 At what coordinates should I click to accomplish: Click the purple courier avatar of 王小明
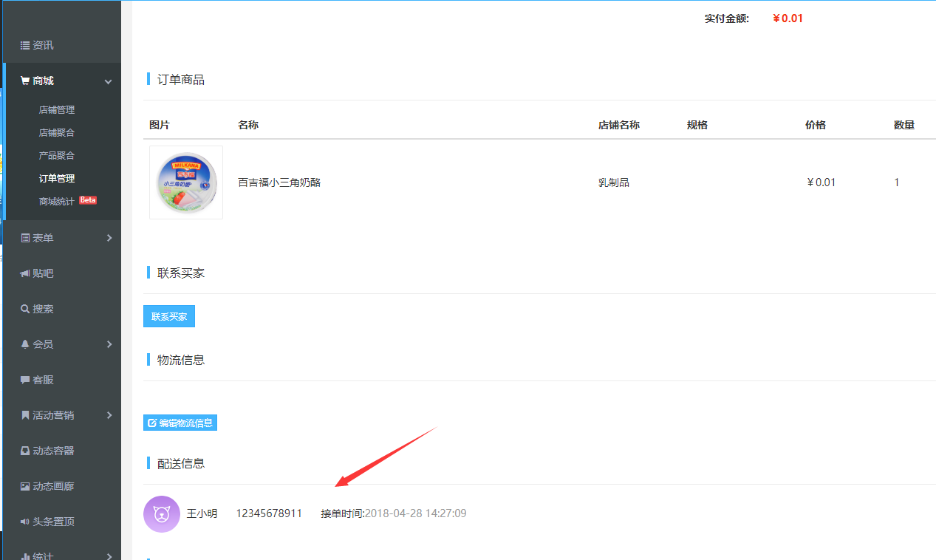click(x=162, y=513)
